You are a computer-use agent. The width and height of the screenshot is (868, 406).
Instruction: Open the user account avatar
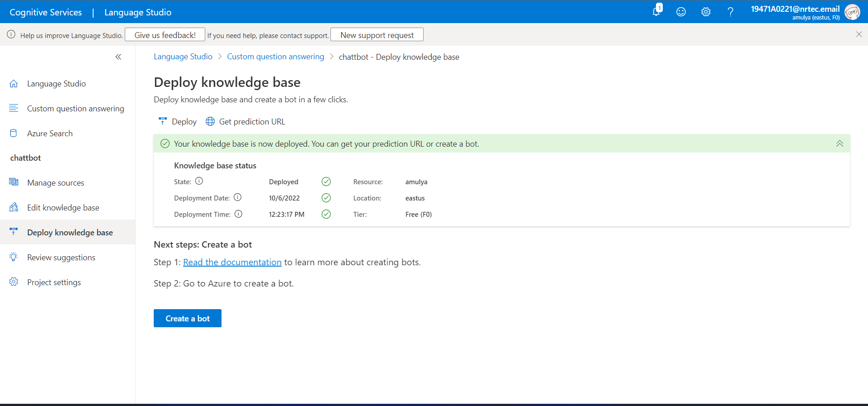click(852, 12)
